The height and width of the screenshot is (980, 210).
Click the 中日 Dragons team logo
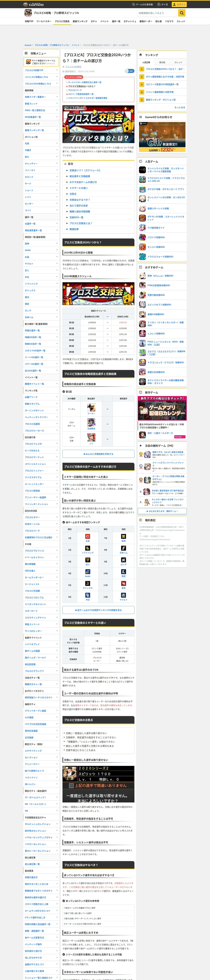(88, 595)
